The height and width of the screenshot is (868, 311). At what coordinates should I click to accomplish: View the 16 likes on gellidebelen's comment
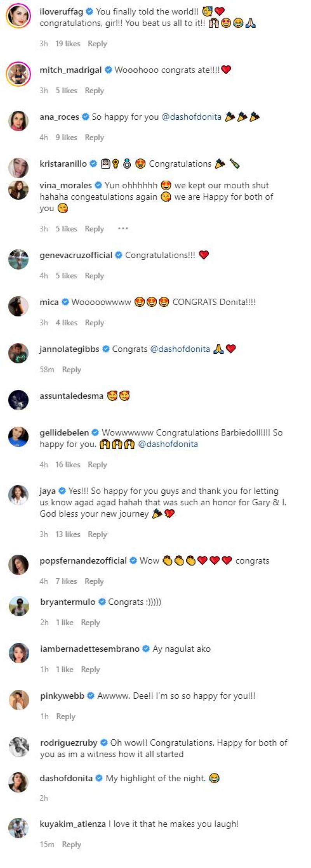click(x=68, y=464)
